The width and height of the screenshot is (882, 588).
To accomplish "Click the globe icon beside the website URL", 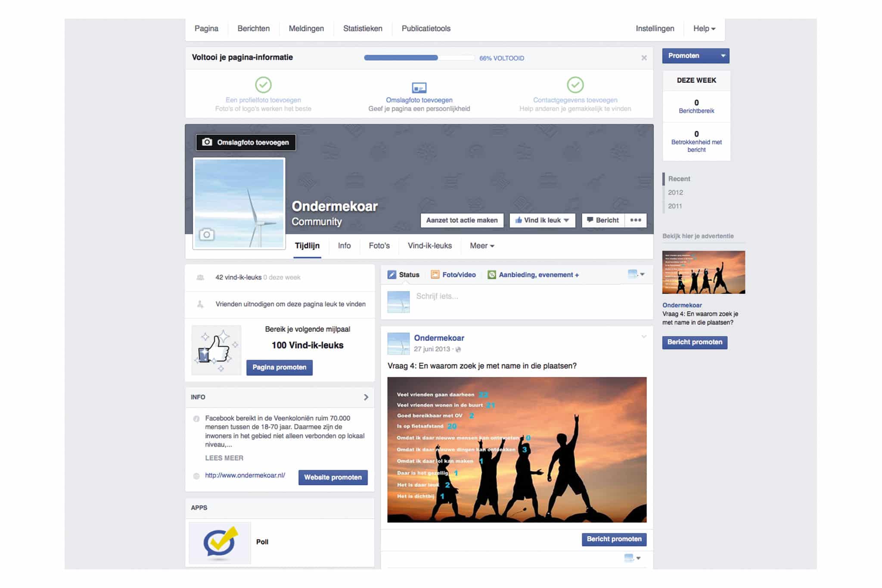I will 196,476.
